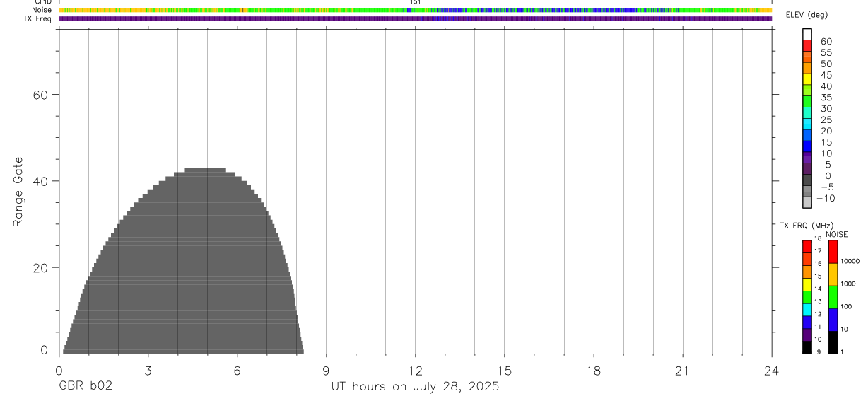Click the 'TX Freq' row label at top

coord(38,18)
